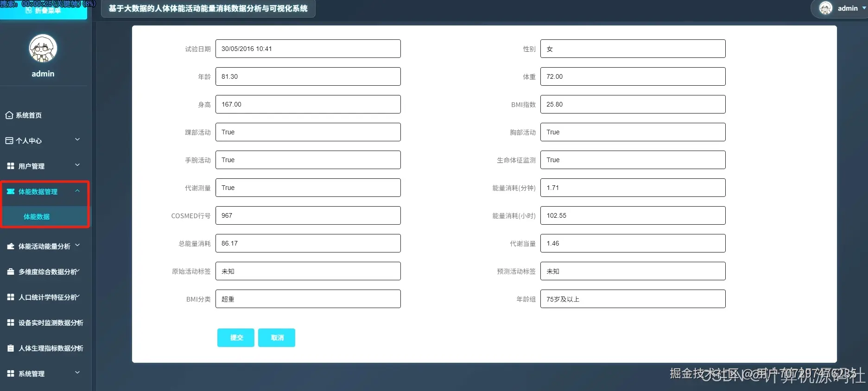Focus the 能量消耗(小时) field showing 102.55
The image size is (868, 391).
[633, 215]
